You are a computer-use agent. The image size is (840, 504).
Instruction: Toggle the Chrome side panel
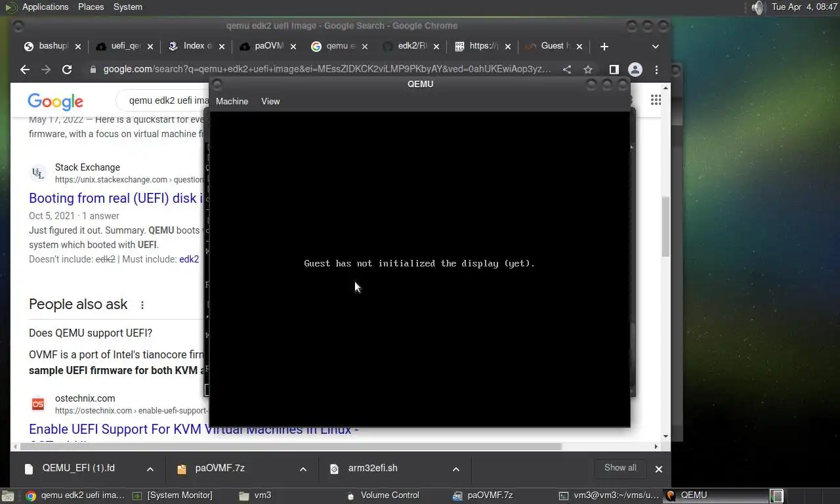tap(614, 70)
